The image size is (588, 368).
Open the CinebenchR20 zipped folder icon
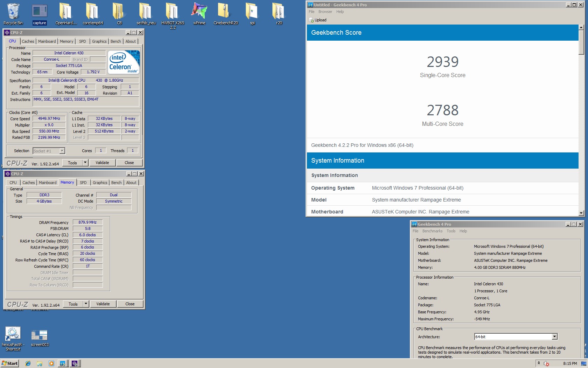(x=226, y=14)
